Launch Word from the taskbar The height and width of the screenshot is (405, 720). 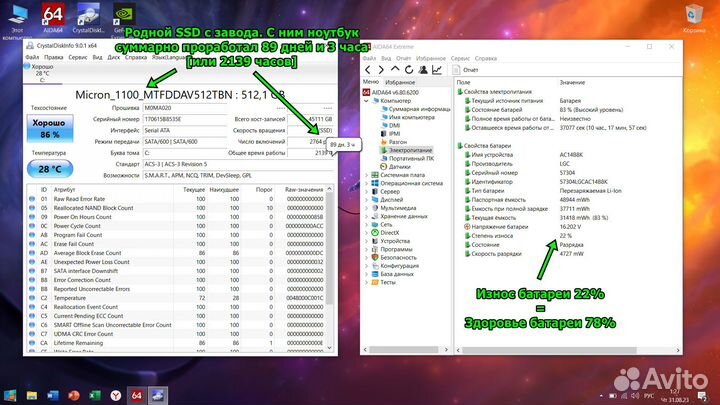tap(53, 395)
